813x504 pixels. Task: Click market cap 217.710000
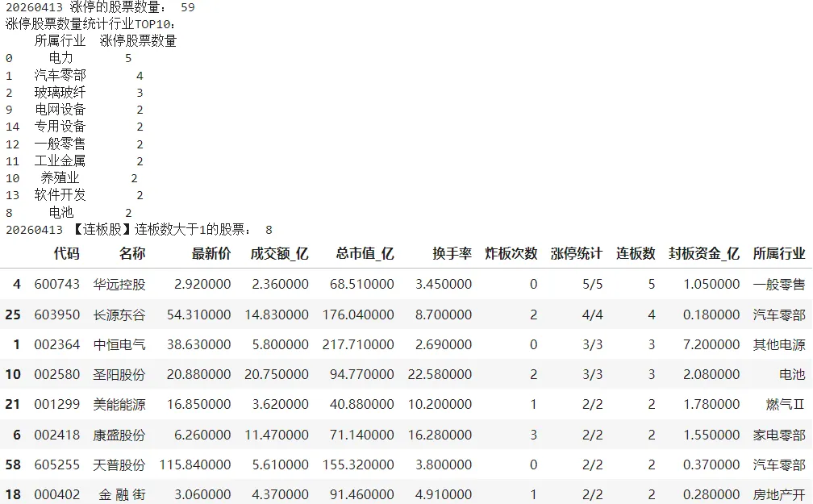pos(358,344)
